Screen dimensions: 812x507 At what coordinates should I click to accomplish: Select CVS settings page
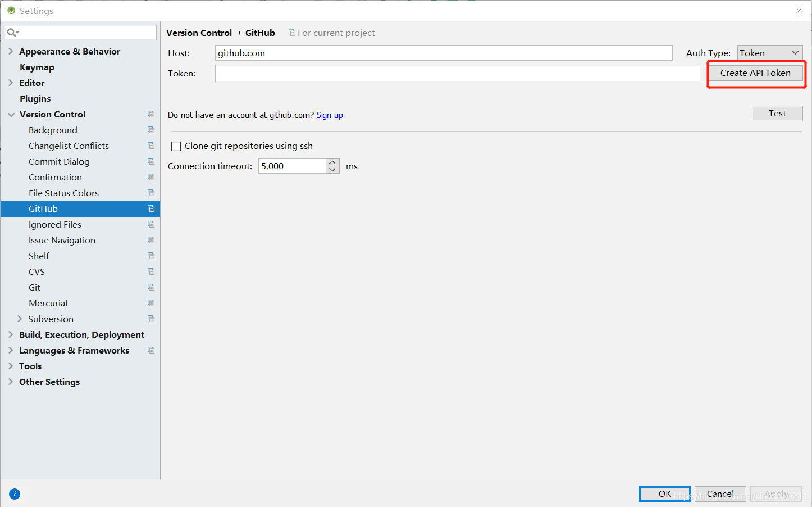click(37, 271)
